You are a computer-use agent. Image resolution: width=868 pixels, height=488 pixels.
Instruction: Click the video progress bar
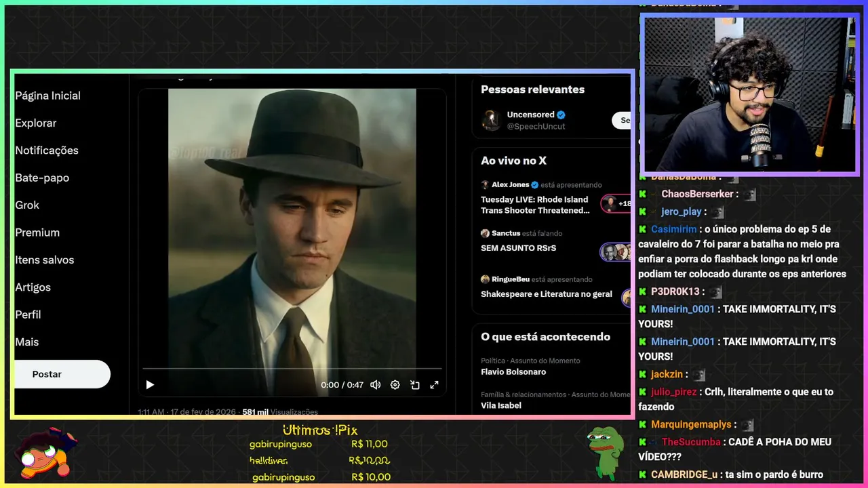tap(292, 369)
